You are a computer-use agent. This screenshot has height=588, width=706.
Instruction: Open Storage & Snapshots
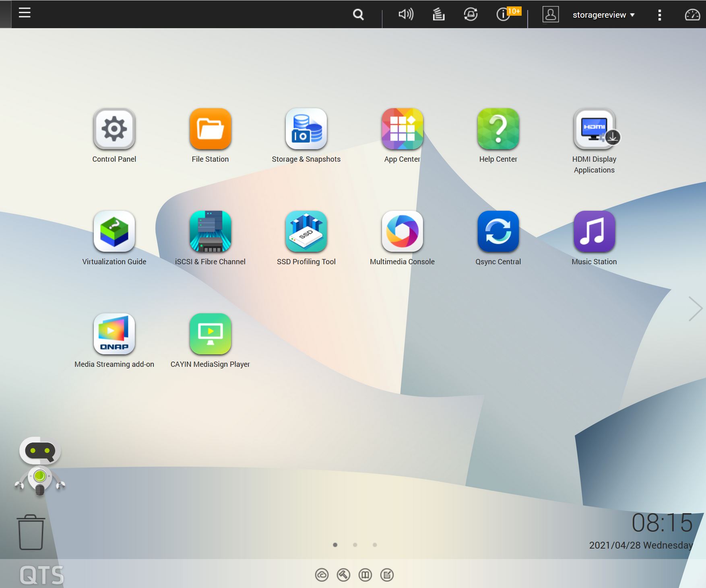point(306,129)
